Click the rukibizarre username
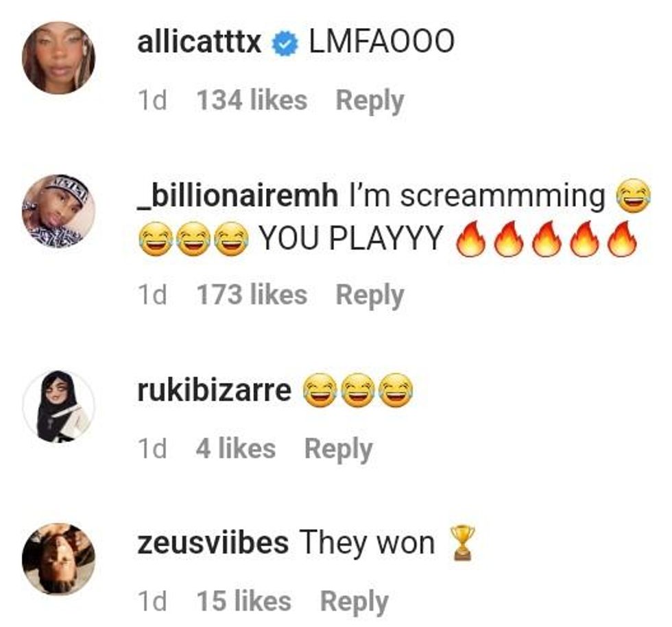672x627 pixels. (x=214, y=391)
